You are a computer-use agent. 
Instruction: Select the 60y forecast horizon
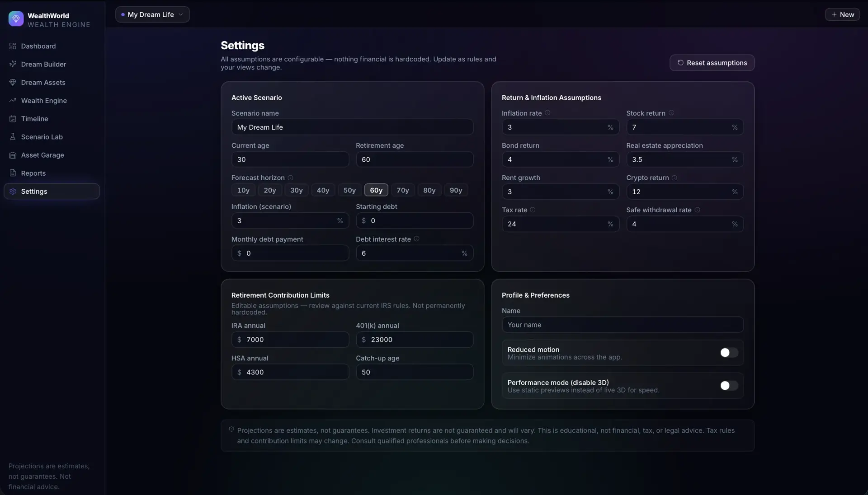tap(376, 190)
